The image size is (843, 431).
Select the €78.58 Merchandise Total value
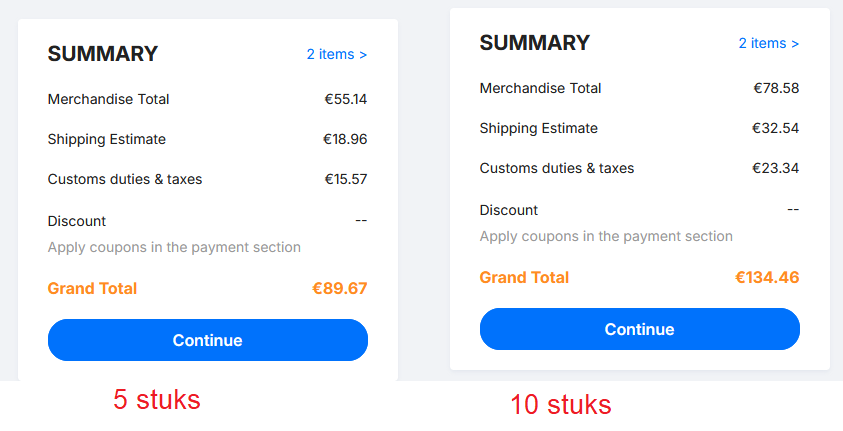pyautogui.click(x=777, y=88)
